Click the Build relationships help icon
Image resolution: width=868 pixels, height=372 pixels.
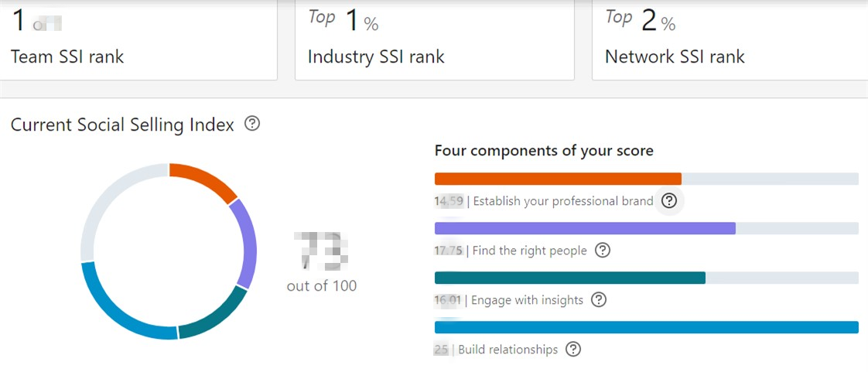tap(573, 350)
